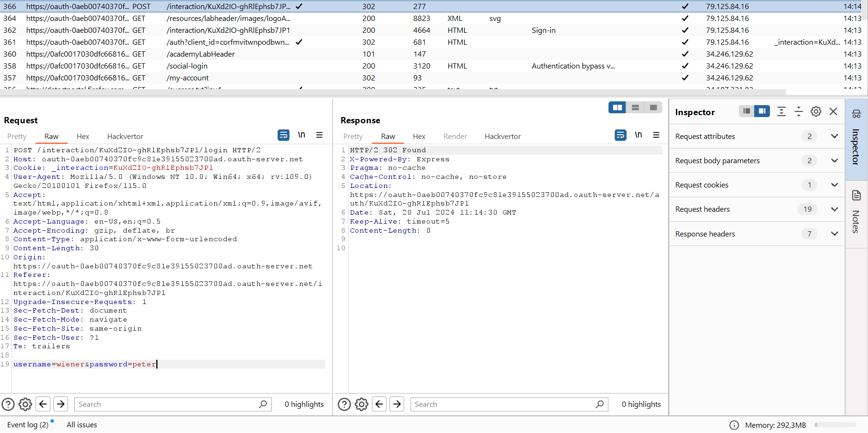
Task: Close the Inspector panel
Action: [833, 111]
